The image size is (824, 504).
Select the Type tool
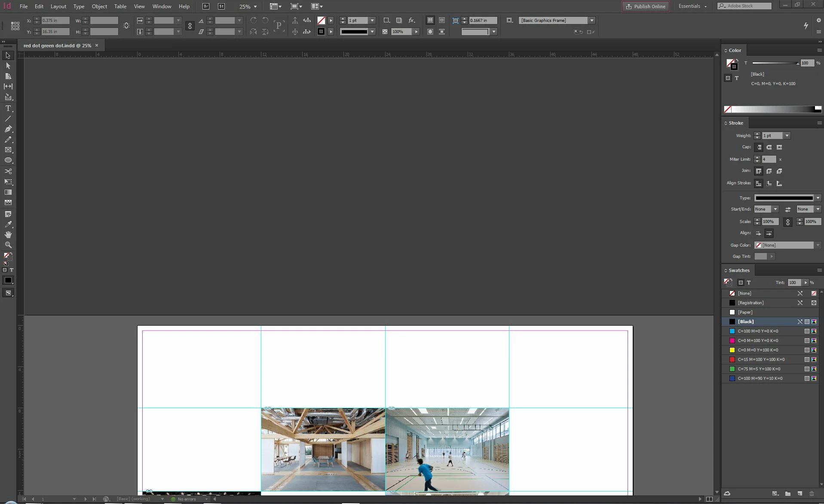(x=8, y=108)
